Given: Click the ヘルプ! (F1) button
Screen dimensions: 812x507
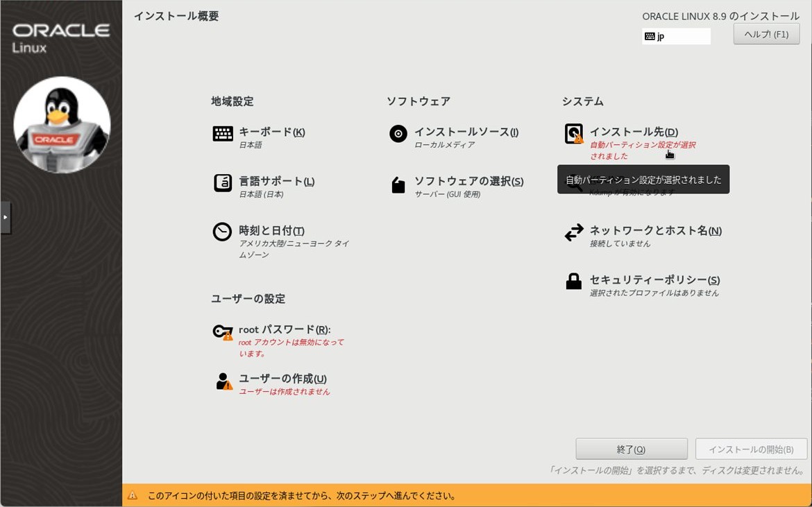Looking at the screenshot, I should point(766,34).
